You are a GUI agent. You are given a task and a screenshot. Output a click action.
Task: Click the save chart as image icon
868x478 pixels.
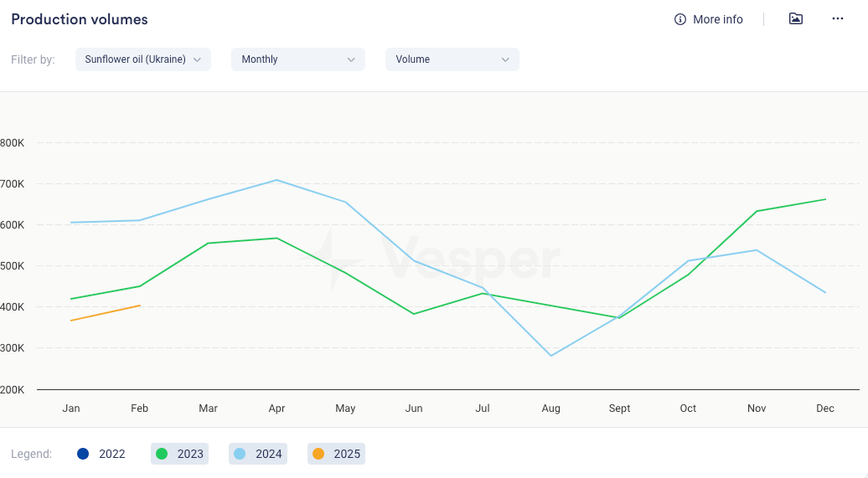[796, 19]
